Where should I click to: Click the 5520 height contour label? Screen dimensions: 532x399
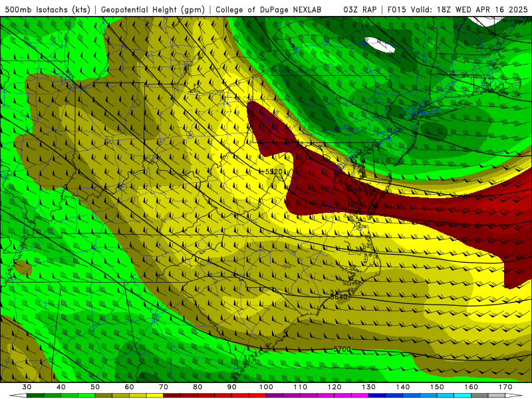[273, 172]
